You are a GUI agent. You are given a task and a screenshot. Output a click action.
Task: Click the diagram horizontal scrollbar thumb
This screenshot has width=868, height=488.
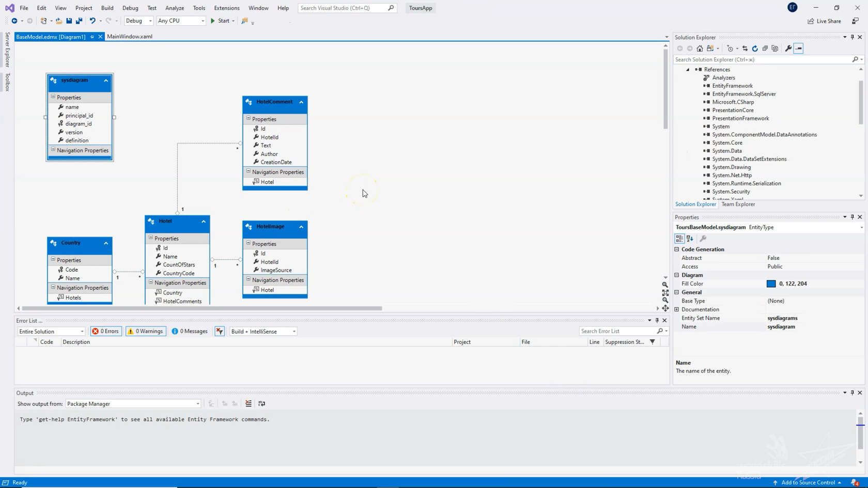pyautogui.click(x=203, y=308)
